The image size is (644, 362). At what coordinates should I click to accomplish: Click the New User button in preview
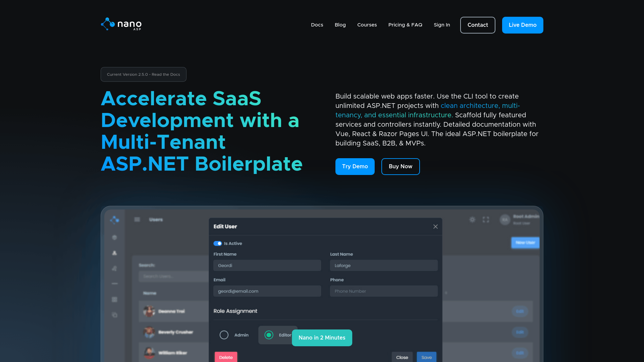coord(525,243)
